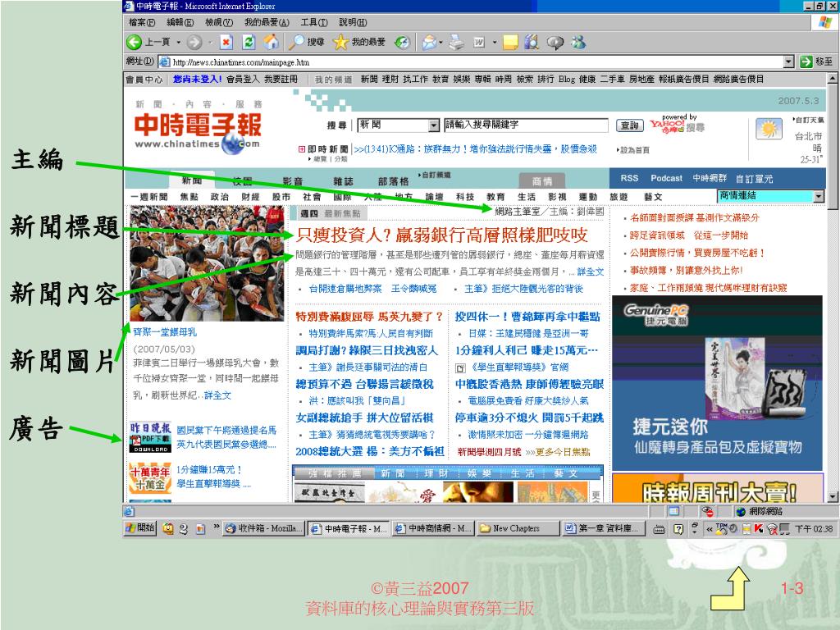Go to the Home page icon
The height and width of the screenshot is (630, 840).
271,43
